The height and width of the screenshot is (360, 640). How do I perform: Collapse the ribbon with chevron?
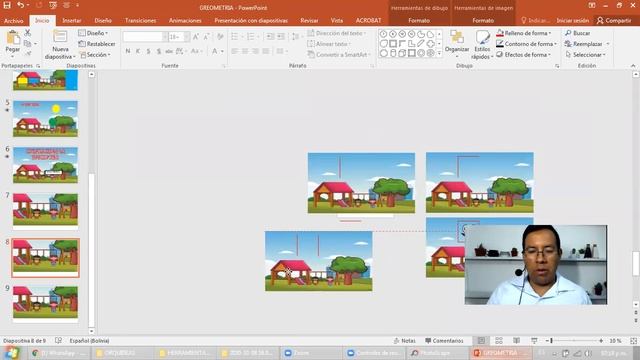click(633, 66)
